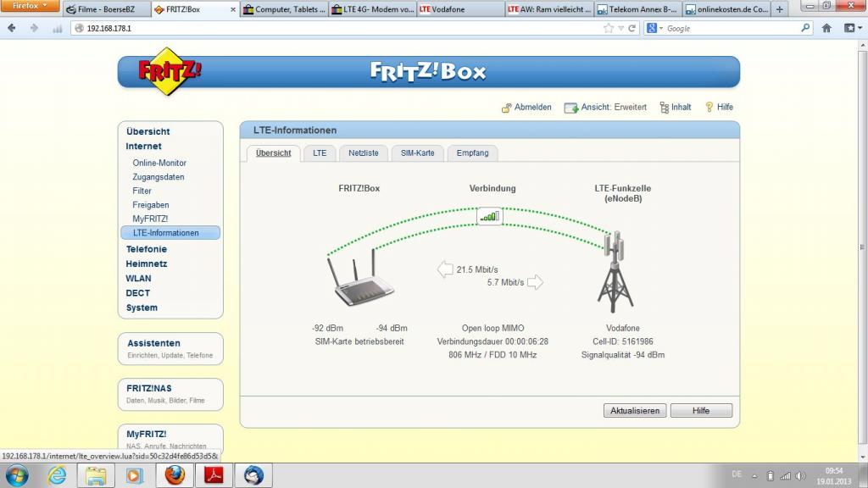Image resolution: width=868 pixels, height=488 pixels.
Task: Open the URL history dropdown arrow
Action: click(621, 28)
